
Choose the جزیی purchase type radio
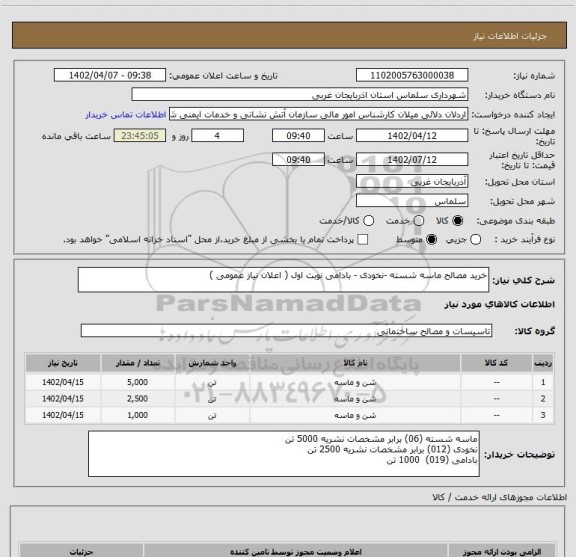pyautogui.click(x=475, y=240)
